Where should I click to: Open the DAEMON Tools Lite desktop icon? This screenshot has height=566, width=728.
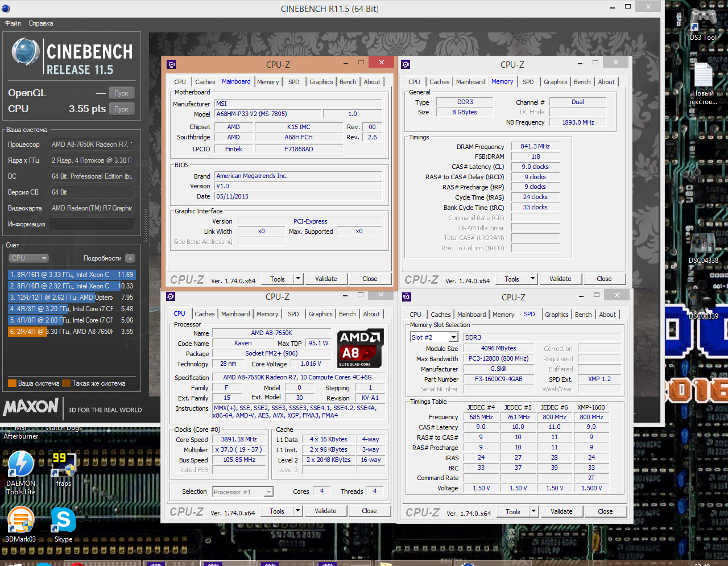pos(21,472)
